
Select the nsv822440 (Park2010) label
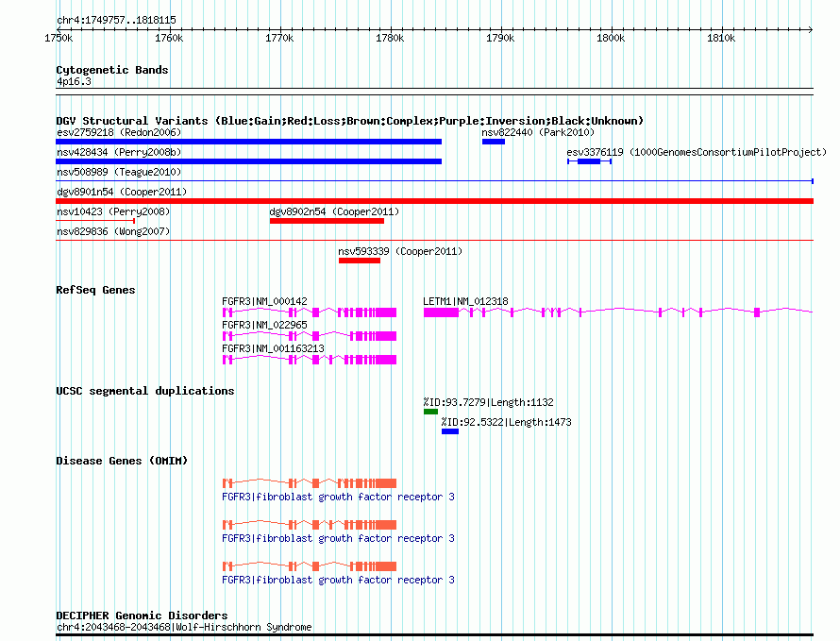tap(538, 132)
